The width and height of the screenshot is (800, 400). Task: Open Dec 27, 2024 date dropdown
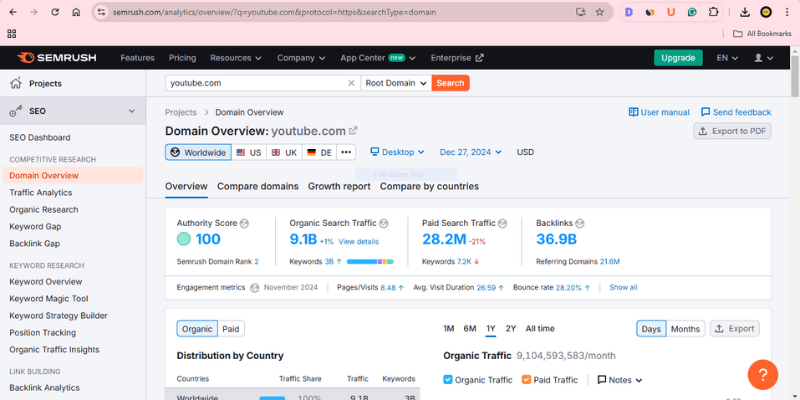click(470, 152)
